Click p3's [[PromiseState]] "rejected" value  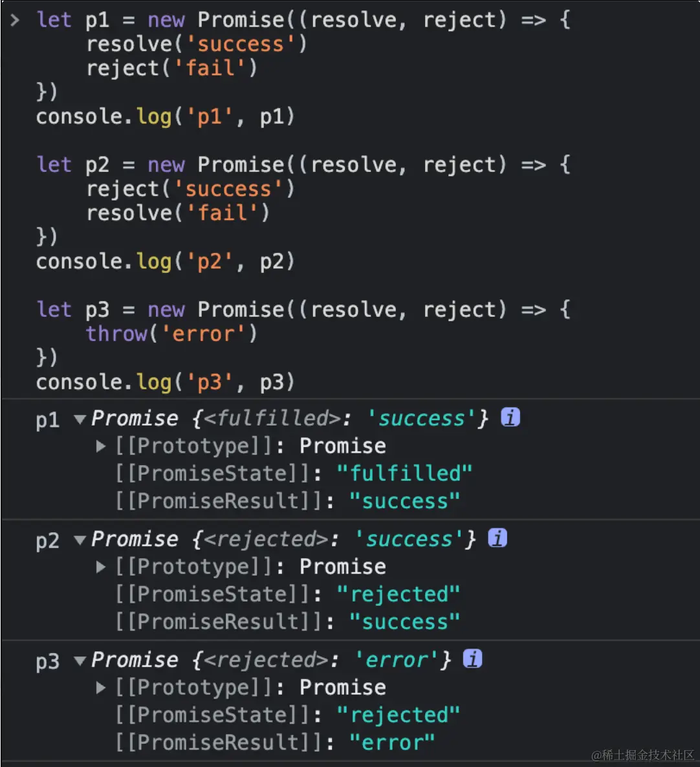tap(398, 715)
